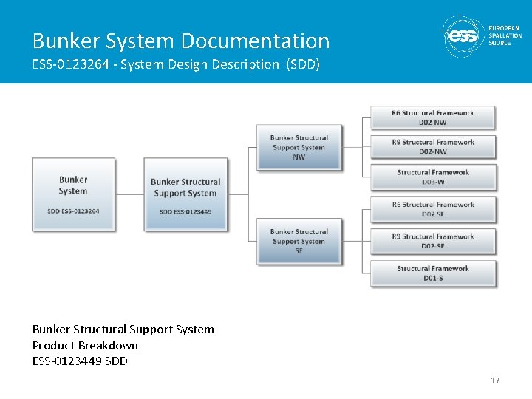Screen dimensions: 532x399
Task: Select the Bunker Structural Support System SDD ESS-0123449 box
Action: [x=185, y=194]
